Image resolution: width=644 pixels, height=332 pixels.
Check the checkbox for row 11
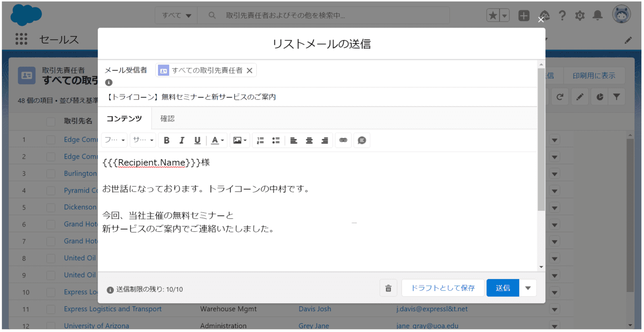[x=51, y=309]
